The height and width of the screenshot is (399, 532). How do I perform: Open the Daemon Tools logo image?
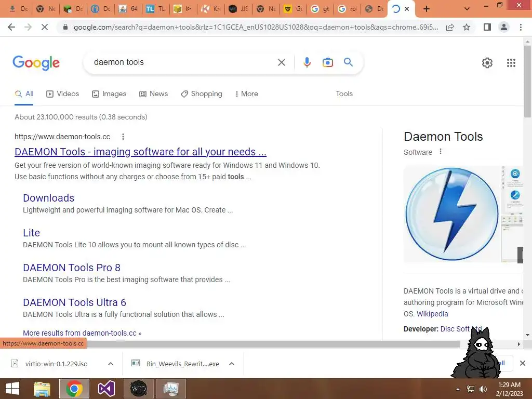pos(451,214)
